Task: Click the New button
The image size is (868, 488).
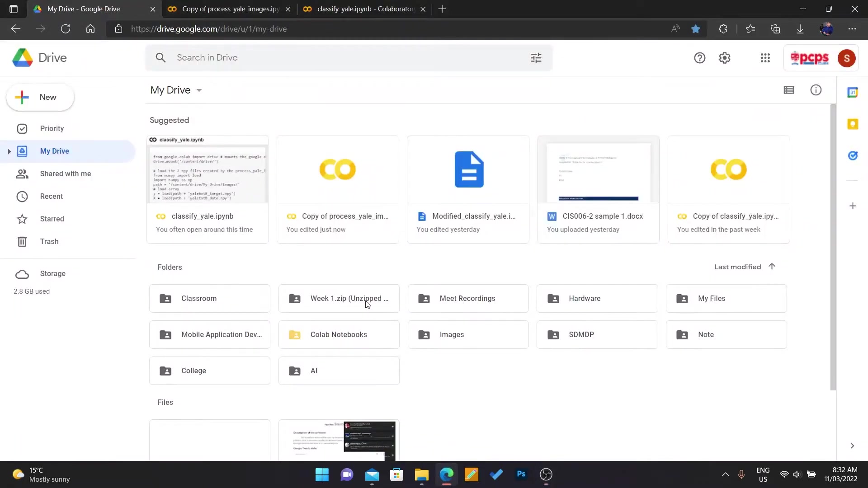Action: (40, 97)
